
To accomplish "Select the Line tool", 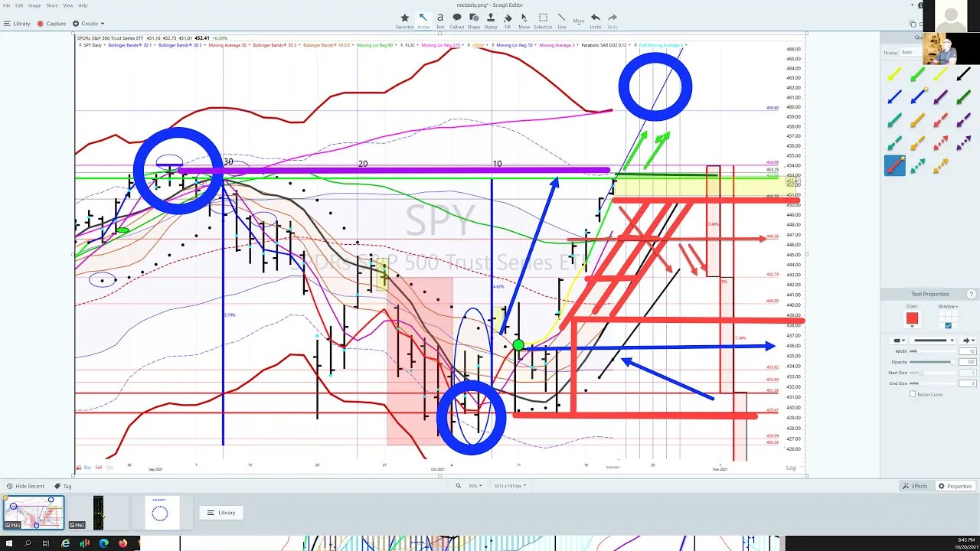I will (562, 20).
